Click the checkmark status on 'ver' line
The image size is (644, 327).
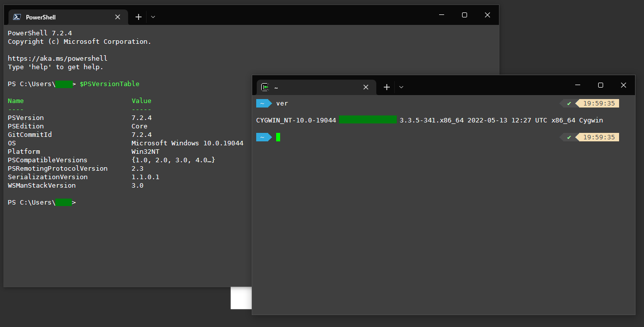[569, 104]
